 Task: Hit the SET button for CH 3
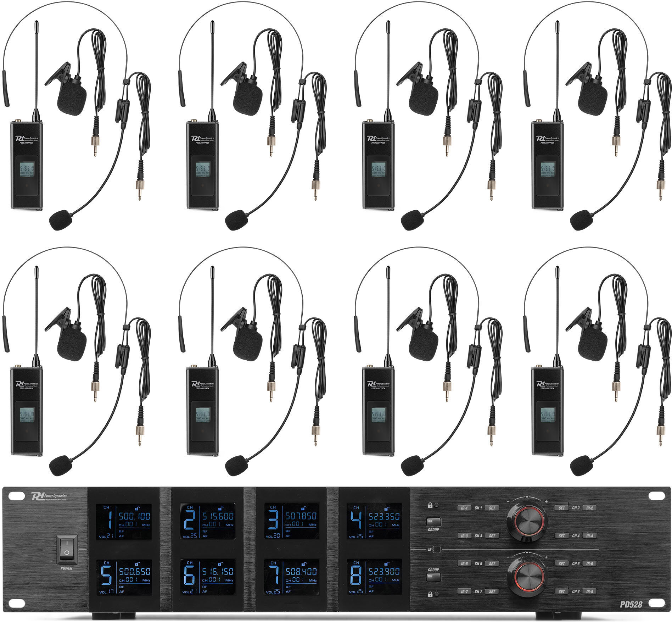[x=492, y=536]
